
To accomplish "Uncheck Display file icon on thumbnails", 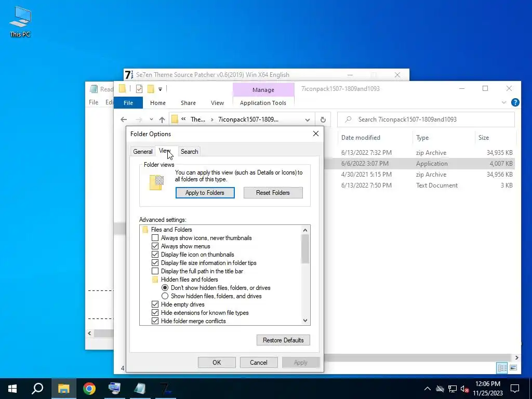I will click(x=155, y=255).
